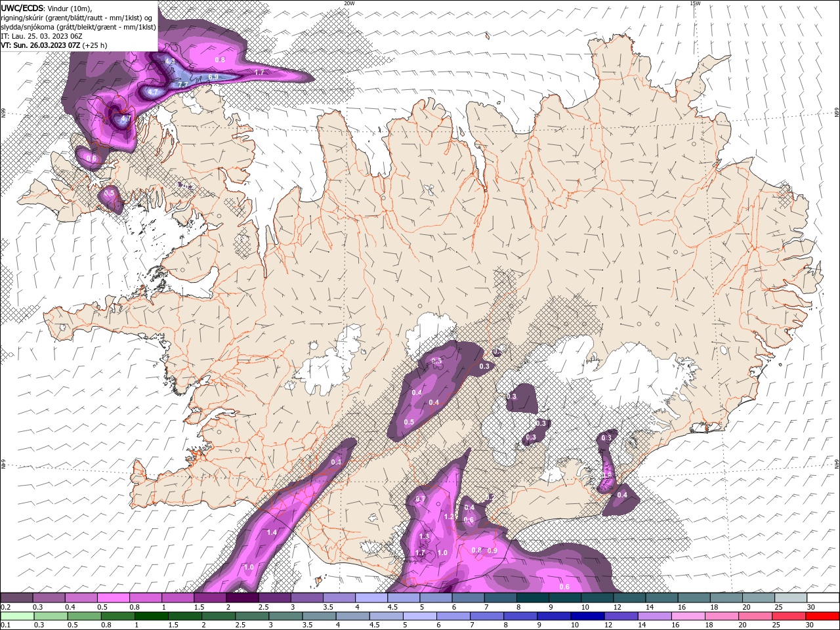The image size is (840, 630).
Task: Pick the darkest purple 2 snow scale swatch
Action: click(x=242, y=598)
